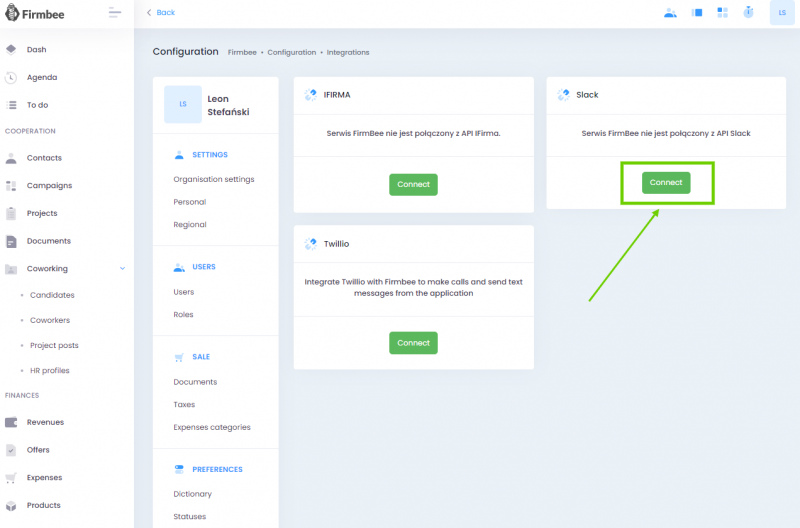800x528 pixels.
Task: Click the Integrations breadcrumb
Action: (348, 53)
